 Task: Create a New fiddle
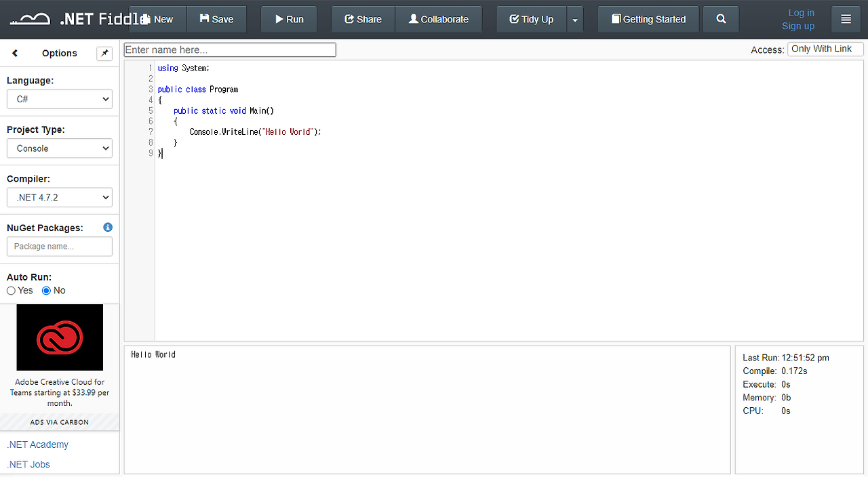tap(157, 18)
